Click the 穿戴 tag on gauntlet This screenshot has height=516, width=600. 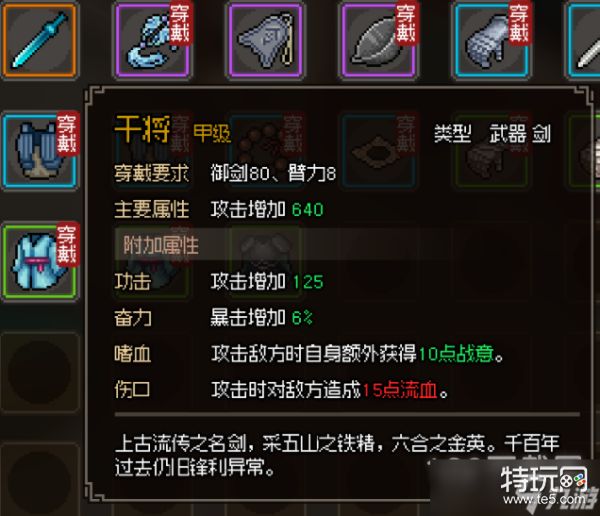click(x=520, y=24)
